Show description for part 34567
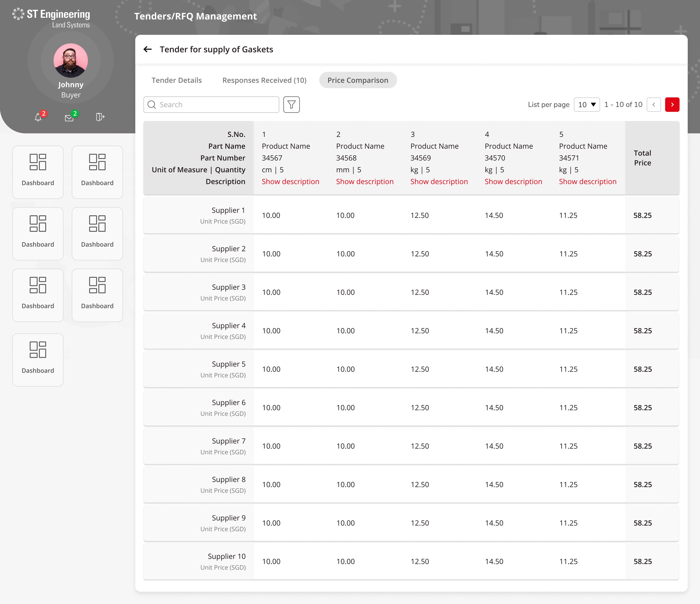Viewport: 700px width, 604px height. 290,181
